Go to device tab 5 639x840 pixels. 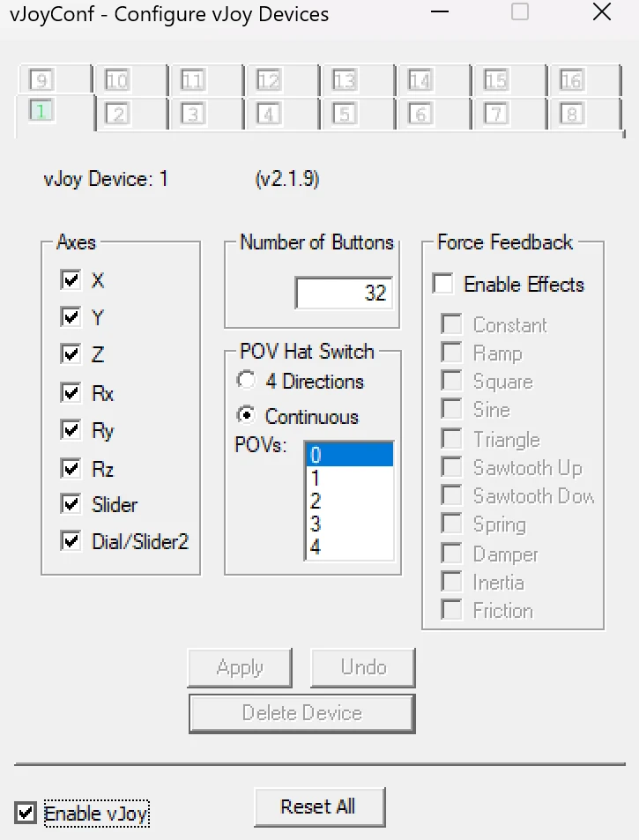click(345, 115)
